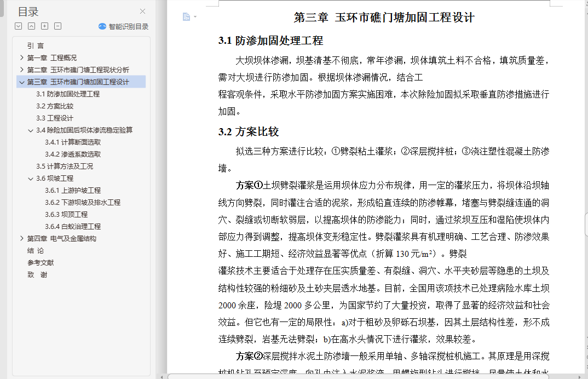The height and width of the screenshot is (379, 588).
Task: Jump to 3.5 计算方法及工况
Action: [x=65, y=166]
